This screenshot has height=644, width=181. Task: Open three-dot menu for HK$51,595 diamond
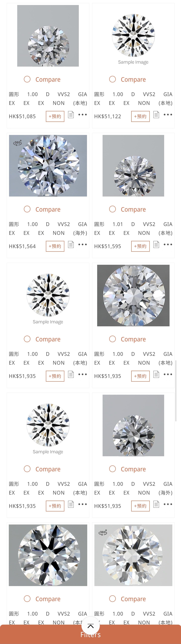coord(168,245)
